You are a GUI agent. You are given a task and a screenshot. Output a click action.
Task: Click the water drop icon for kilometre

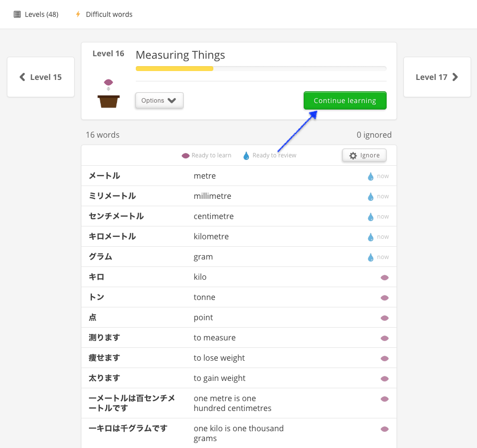(370, 237)
